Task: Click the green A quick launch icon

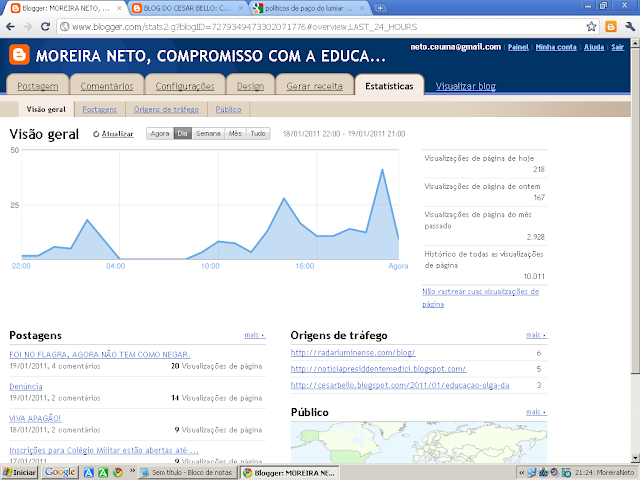Action: pos(103,473)
